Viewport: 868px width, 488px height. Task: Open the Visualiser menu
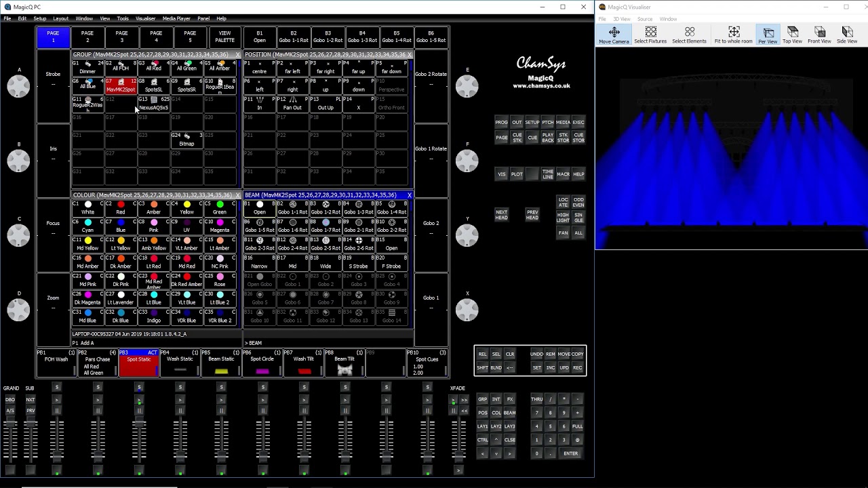coord(145,18)
